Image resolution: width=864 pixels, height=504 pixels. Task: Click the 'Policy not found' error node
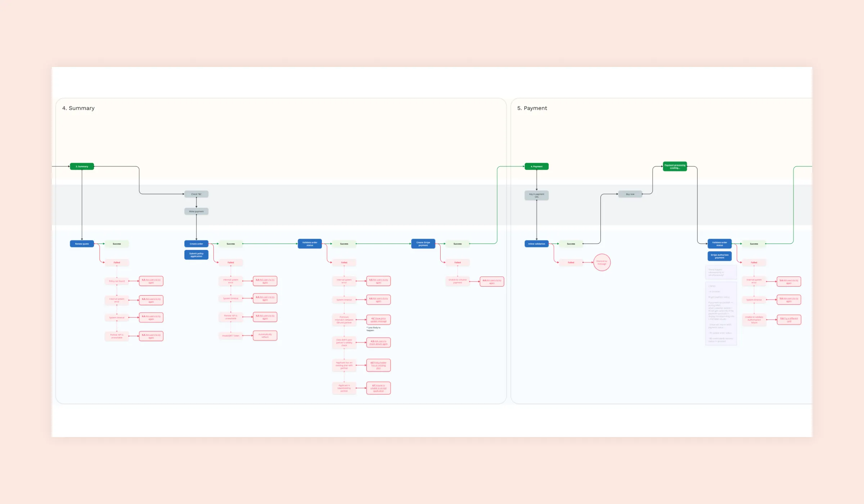(x=117, y=281)
